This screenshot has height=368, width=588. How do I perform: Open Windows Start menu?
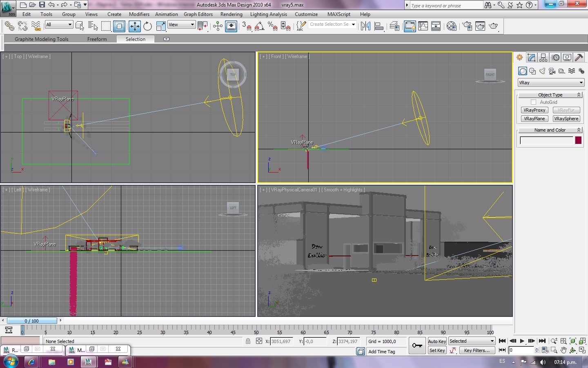10,362
